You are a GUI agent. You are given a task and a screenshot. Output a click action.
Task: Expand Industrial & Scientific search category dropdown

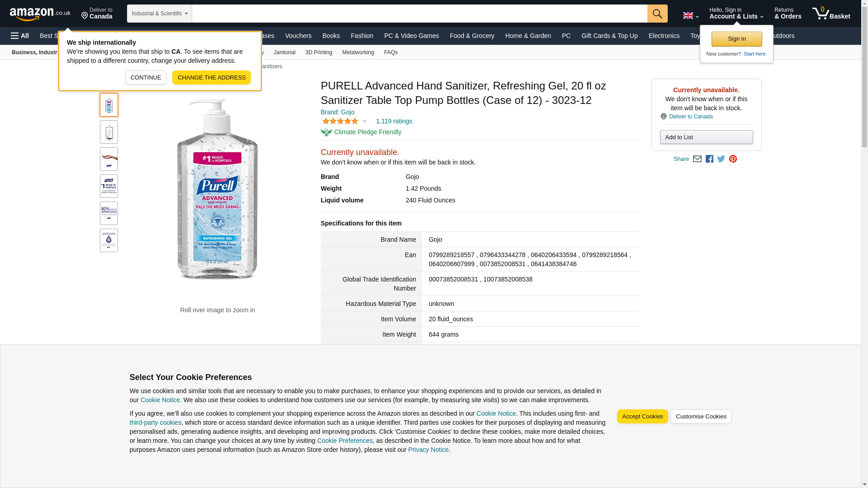(159, 14)
